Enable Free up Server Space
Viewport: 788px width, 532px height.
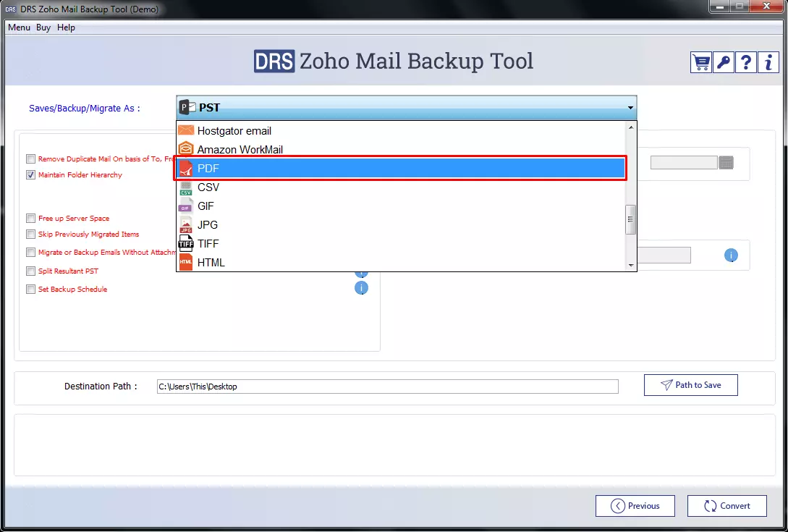[30, 219]
